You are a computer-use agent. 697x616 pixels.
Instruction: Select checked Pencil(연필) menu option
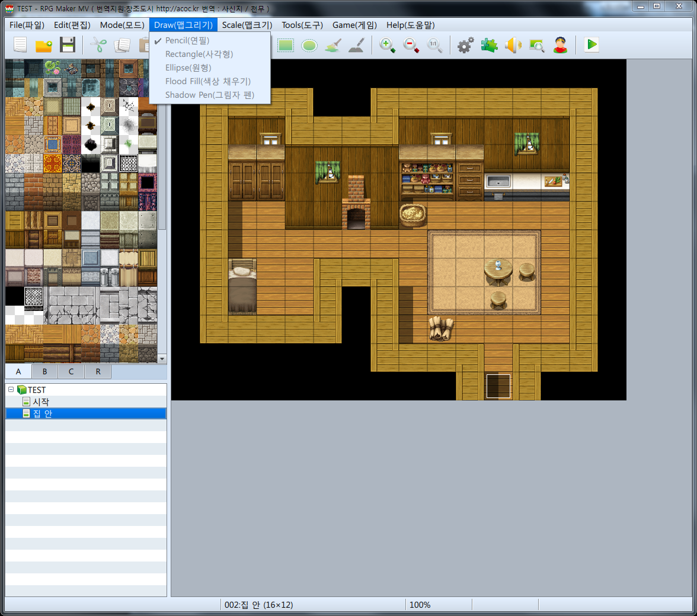210,40
